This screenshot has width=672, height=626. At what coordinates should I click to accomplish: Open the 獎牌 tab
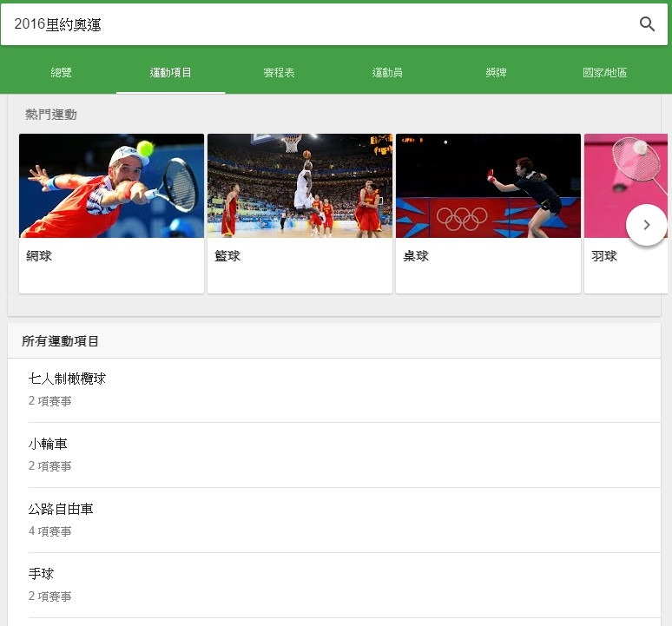[x=497, y=72]
